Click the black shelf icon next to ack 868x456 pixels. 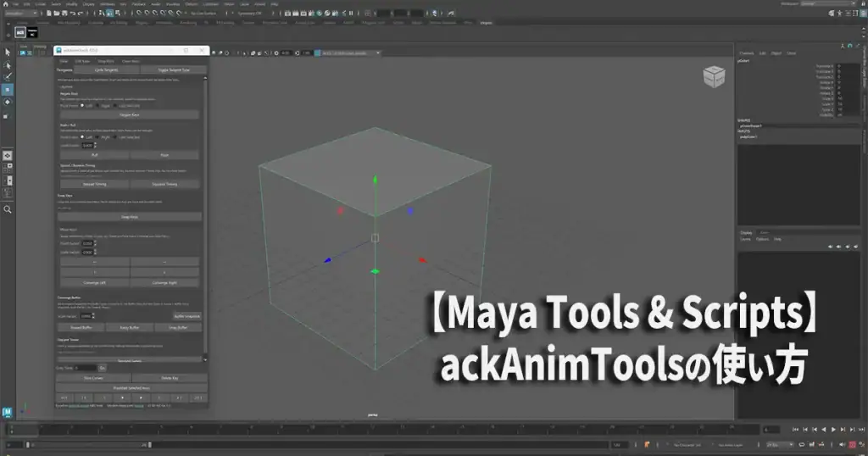pos(33,33)
